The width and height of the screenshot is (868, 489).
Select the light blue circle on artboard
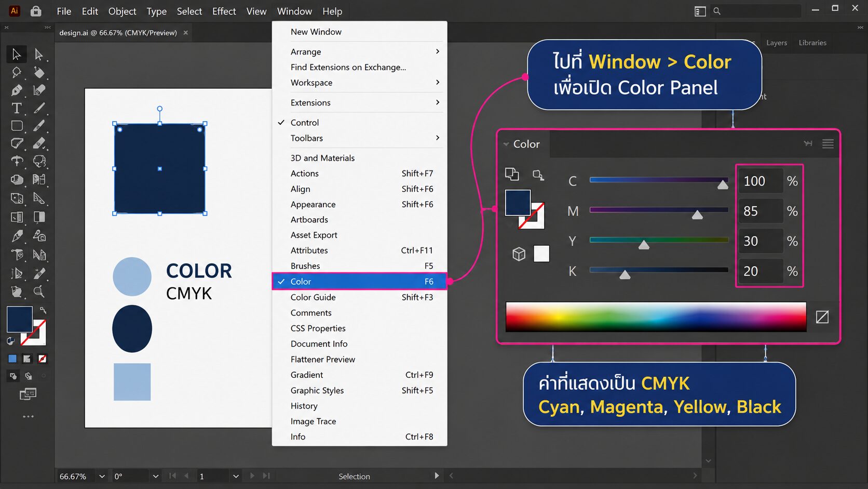(x=132, y=276)
